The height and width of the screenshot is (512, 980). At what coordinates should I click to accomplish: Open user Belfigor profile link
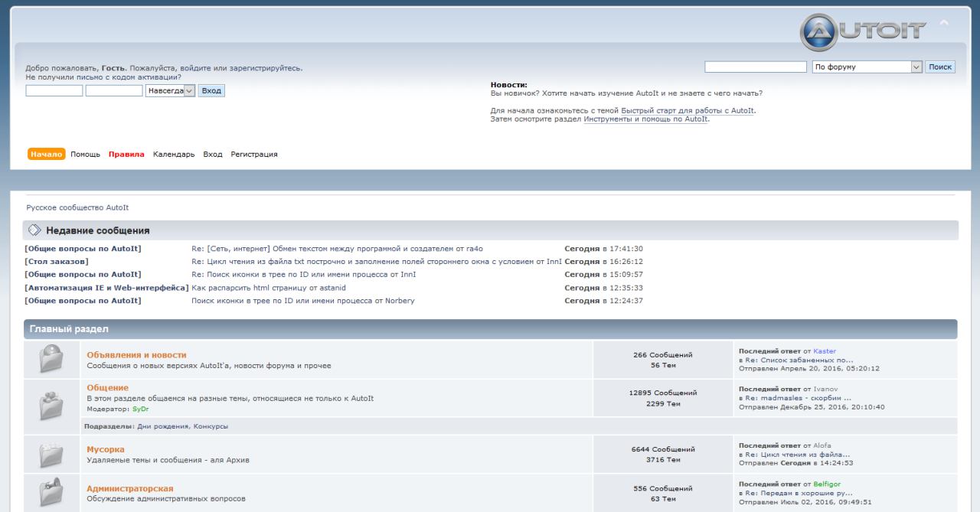[828, 484]
